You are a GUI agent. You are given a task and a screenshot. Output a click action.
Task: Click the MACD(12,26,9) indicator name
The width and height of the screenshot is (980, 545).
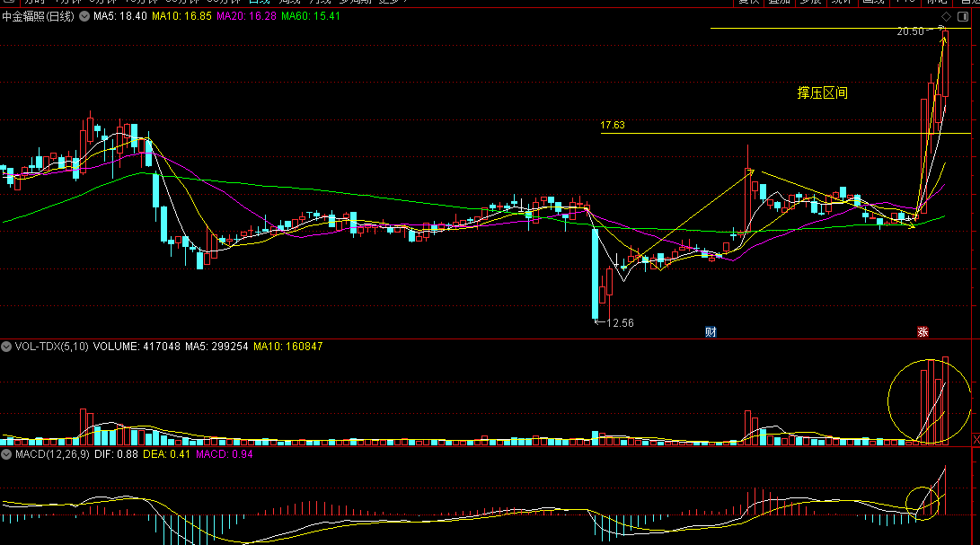tap(52, 454)
